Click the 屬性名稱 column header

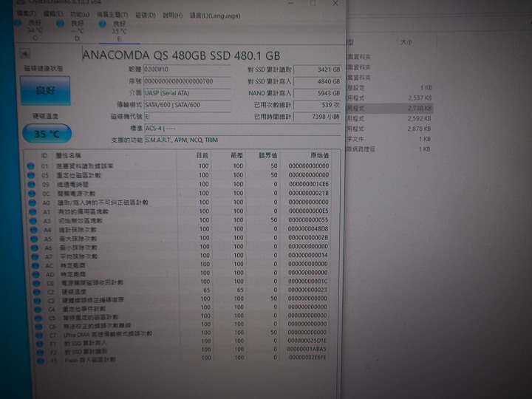[68, 155]
